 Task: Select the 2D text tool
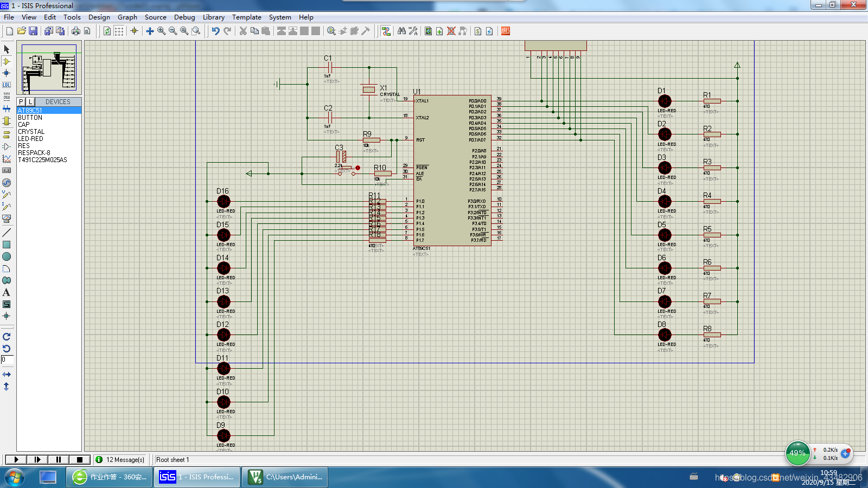[7, 292]
